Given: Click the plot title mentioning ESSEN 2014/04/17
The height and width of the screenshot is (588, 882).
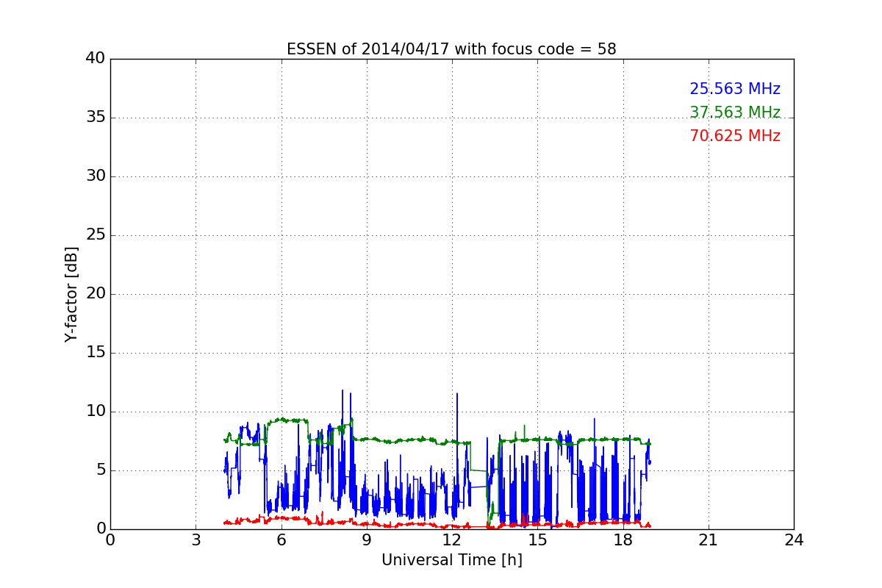Looking at the screenshot, I should 451,49.
